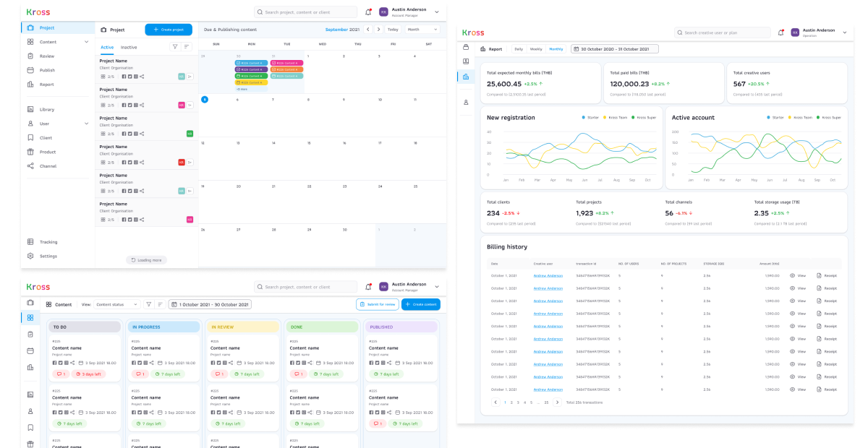Open the 30 October 2020 - 31 October 2021 date range
This screenshot has height=448, width=868.
(615, 49)
